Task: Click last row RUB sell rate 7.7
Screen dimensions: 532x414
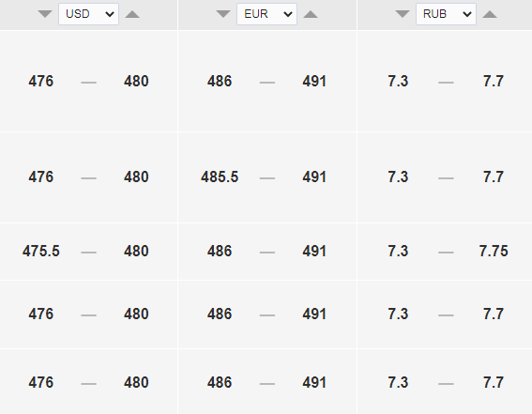Action: point(494,383)
